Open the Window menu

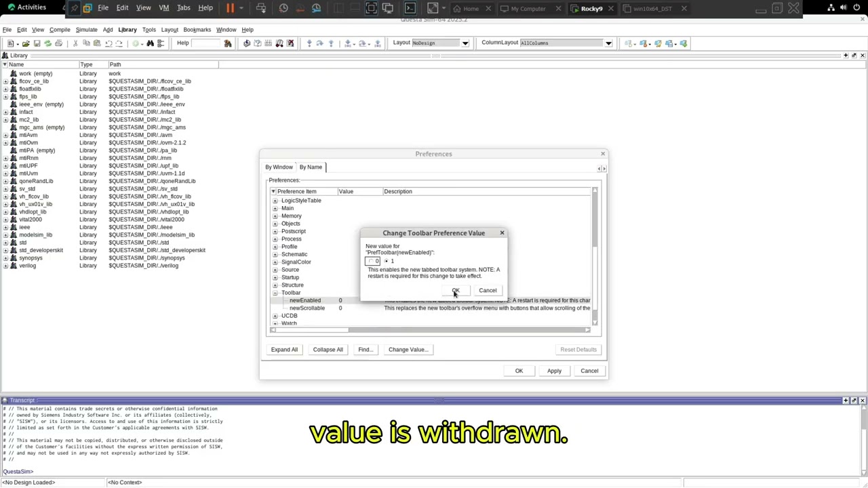point(226,30)
